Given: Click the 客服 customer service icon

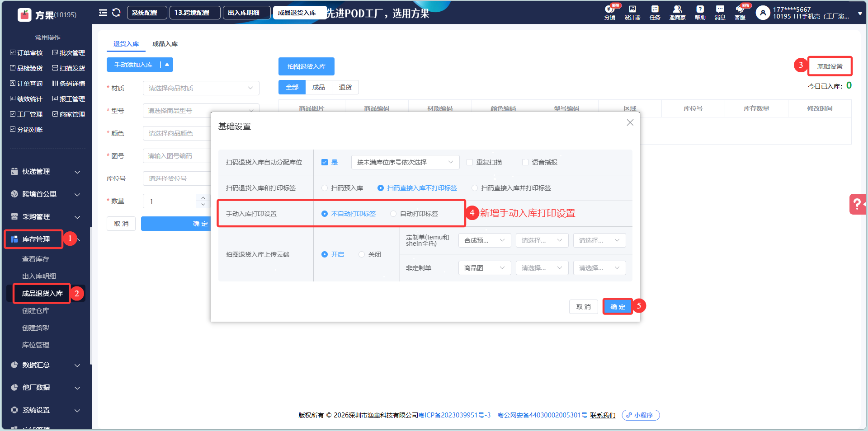Looking at the screenshot, I should coord(740,12).
